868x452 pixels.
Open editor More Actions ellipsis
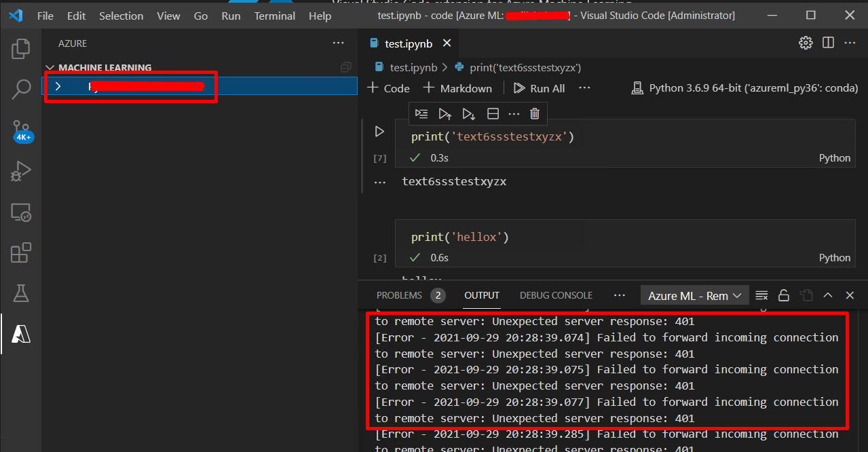tap(850, 43)
